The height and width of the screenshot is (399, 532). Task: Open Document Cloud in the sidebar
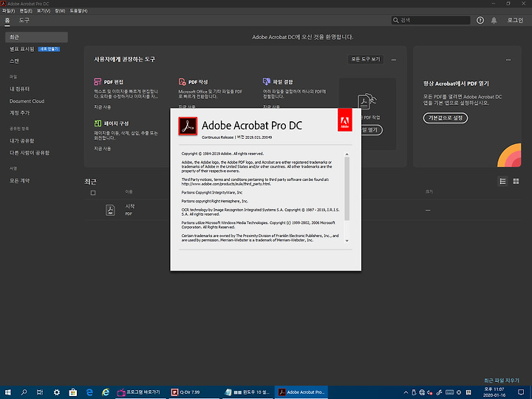pos(27,101)
